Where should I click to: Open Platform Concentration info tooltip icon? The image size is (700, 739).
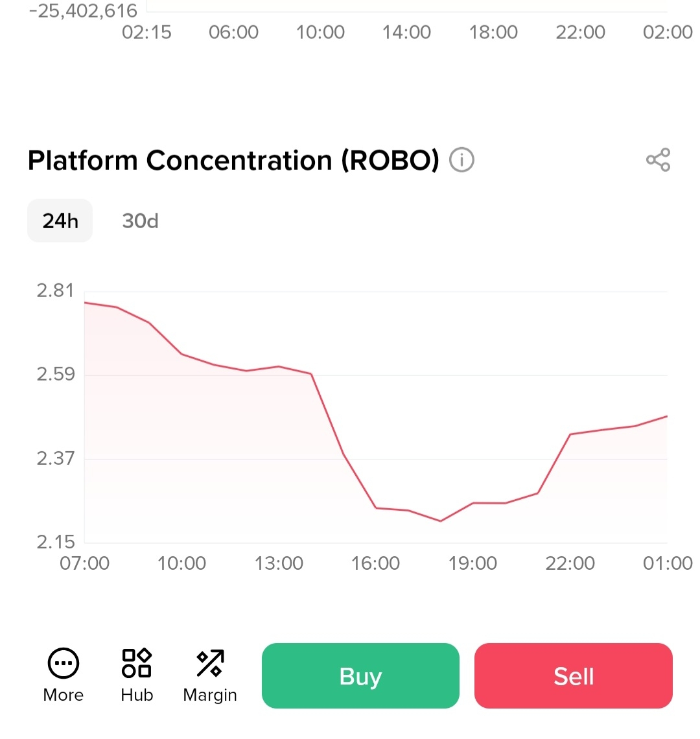click(x=461, y=159)
